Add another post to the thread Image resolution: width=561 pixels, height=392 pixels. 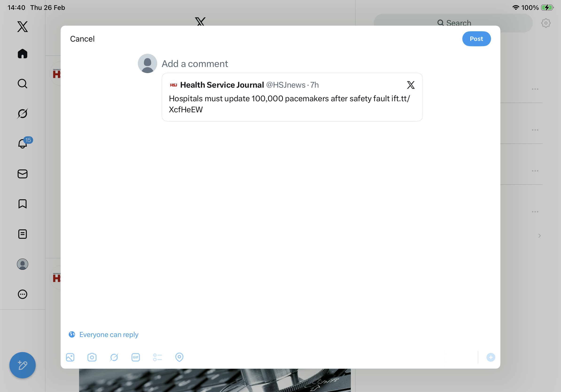coord(491,357)
